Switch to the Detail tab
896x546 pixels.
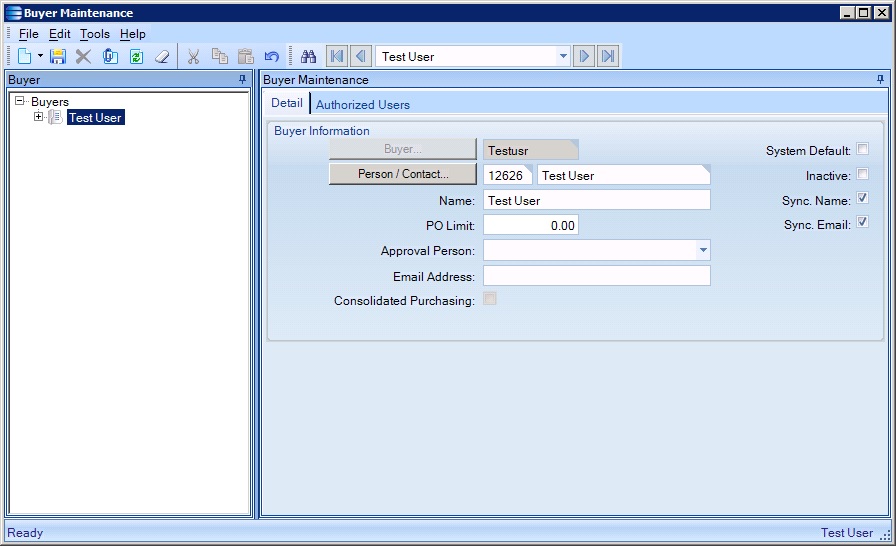(x=287, y=103)
